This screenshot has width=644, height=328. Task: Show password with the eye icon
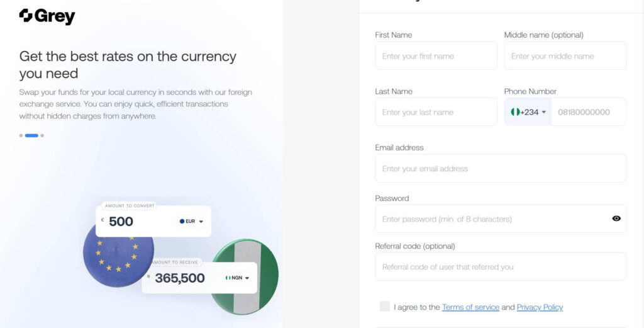(x=616, y=218)
